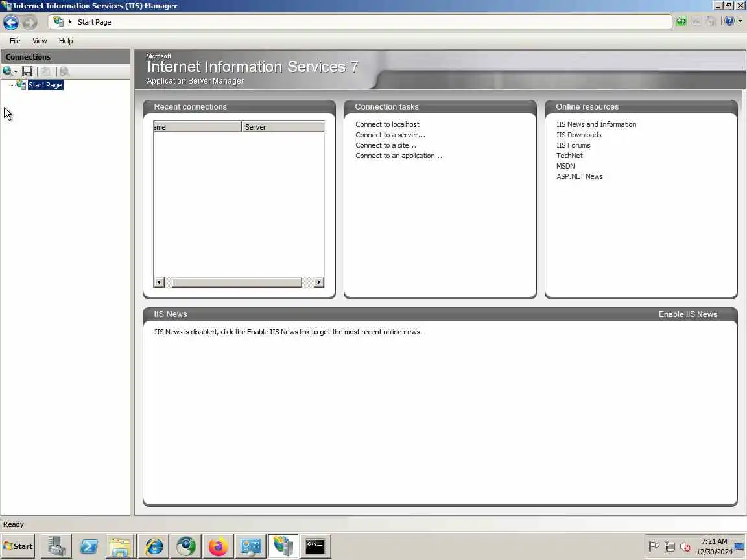Click the Home icon in address toolbar
The width and height of the screenshot is (747, 560).
[711, 21]
